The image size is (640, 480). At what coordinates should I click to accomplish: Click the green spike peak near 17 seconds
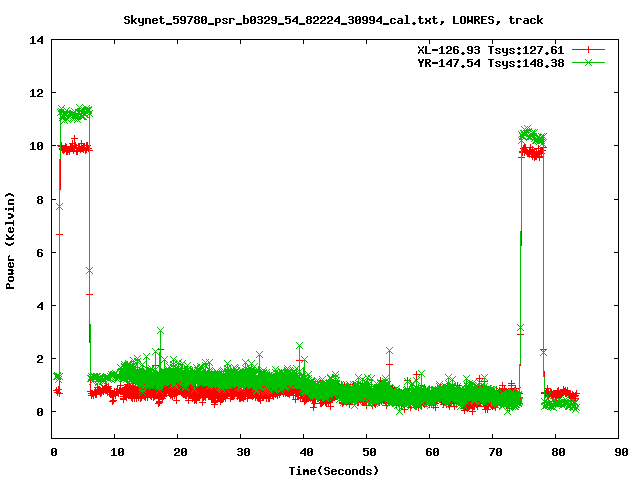tap(160, 330)
